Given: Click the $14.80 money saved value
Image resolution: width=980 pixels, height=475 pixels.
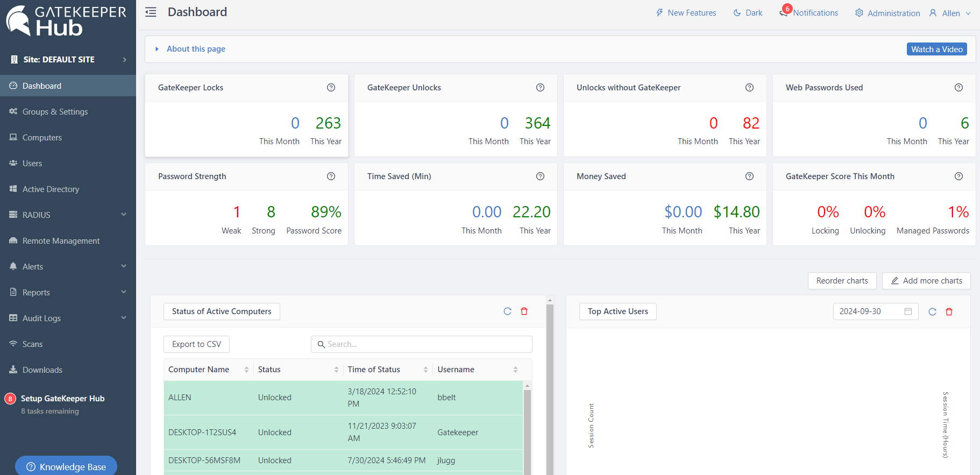Looking at the screenshot, I should [x=736, y=212].
